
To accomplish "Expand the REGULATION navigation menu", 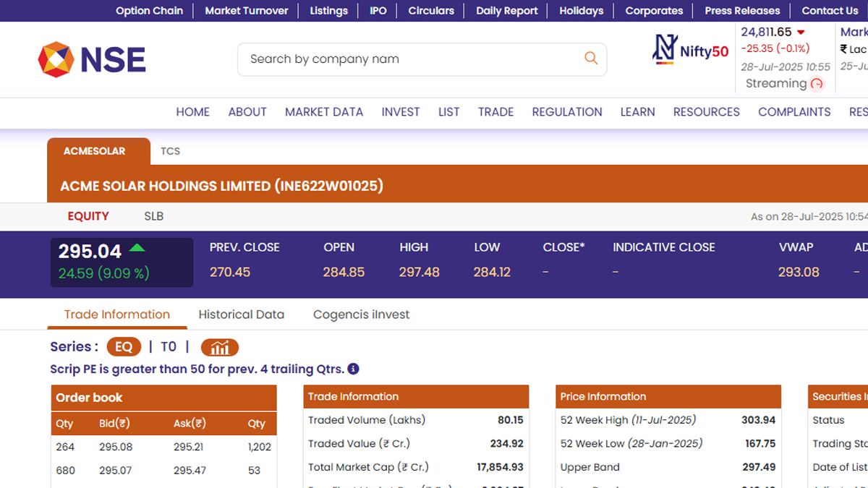I will [x=567, y=112].
